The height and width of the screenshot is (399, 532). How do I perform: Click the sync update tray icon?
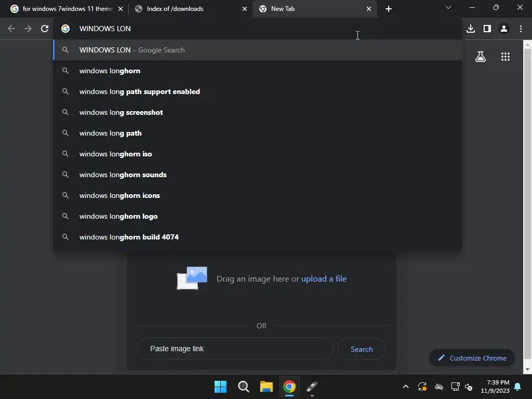pos(422,387)
